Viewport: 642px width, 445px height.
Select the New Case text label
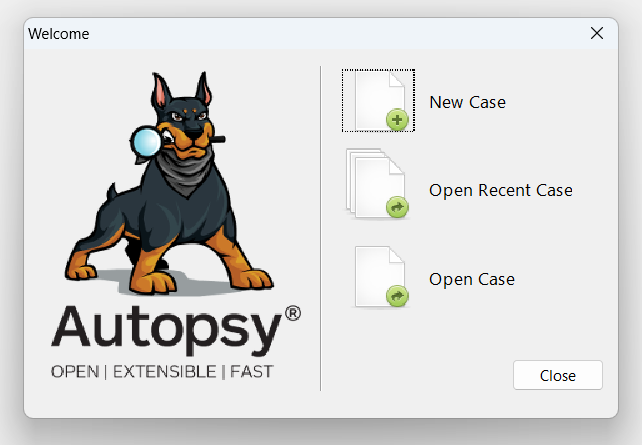467,102
